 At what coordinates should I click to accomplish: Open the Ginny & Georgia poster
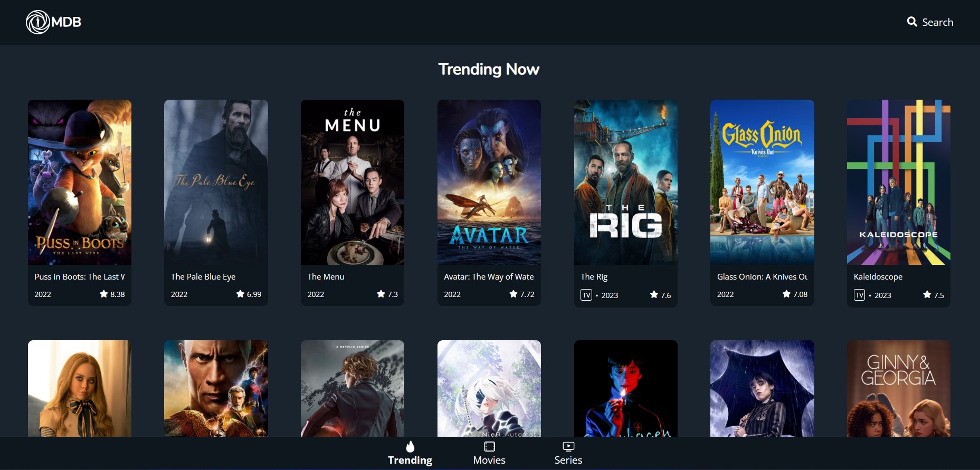point(899,388)
